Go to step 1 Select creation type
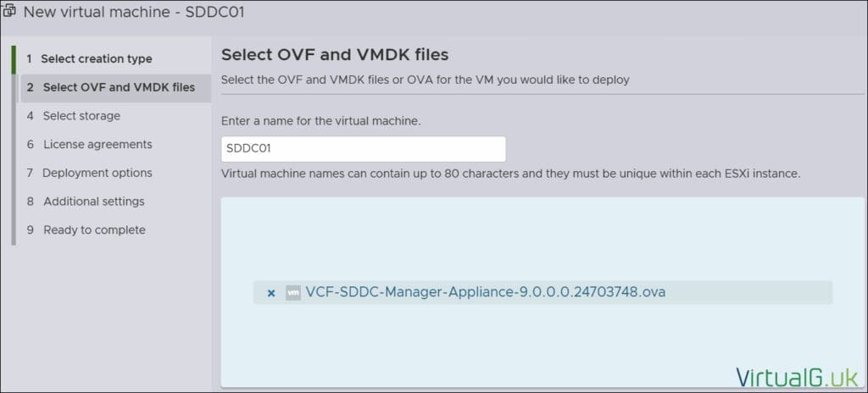This screenshot has width=868, height=393. [x=97, y=58]
